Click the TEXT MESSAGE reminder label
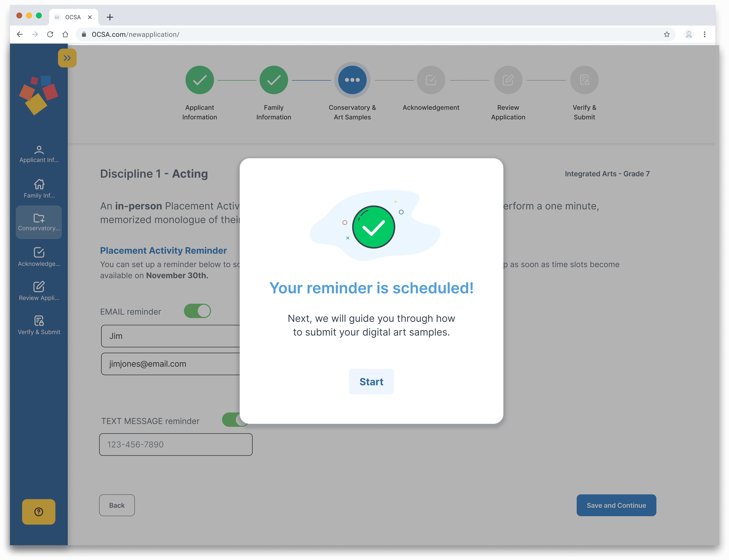 150,421
